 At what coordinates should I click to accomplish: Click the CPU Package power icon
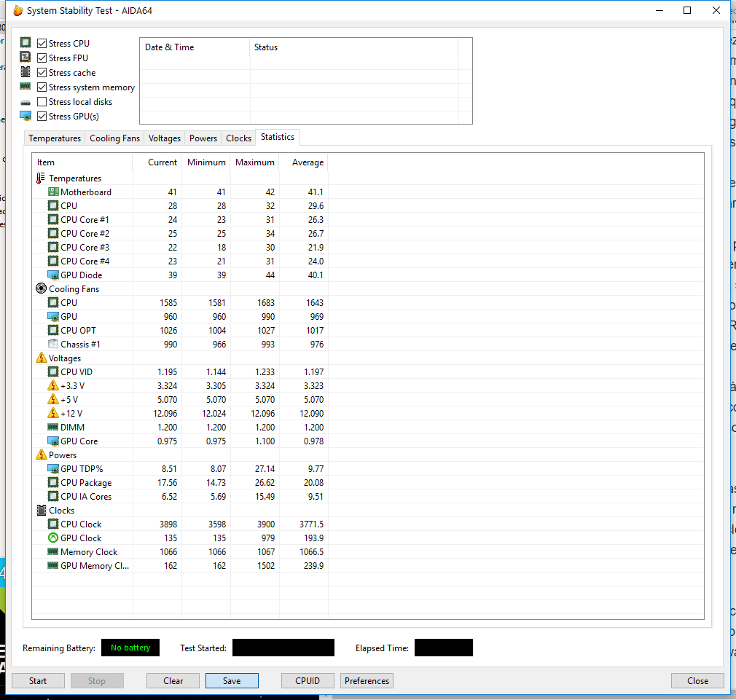(53, 482)
